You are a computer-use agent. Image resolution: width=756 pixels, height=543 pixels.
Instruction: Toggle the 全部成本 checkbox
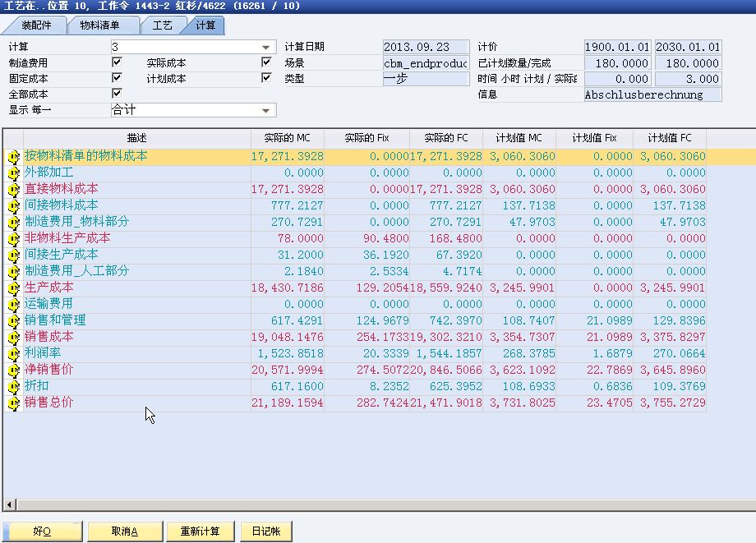[117, 94]
